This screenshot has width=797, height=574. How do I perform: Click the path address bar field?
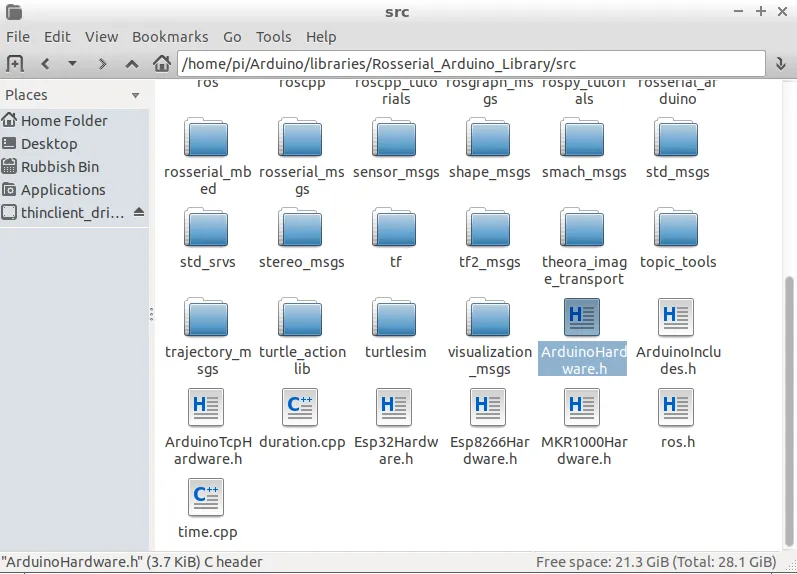click(470, 63)
